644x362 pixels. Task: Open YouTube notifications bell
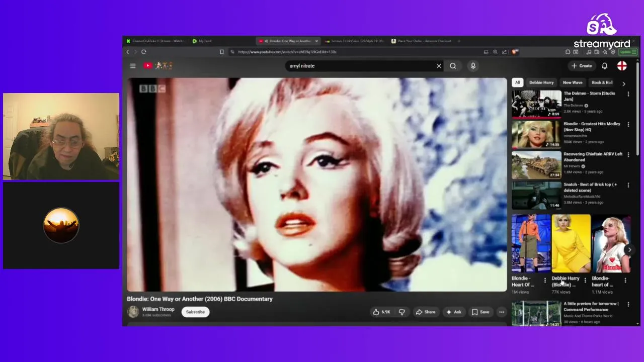[605, 66]
